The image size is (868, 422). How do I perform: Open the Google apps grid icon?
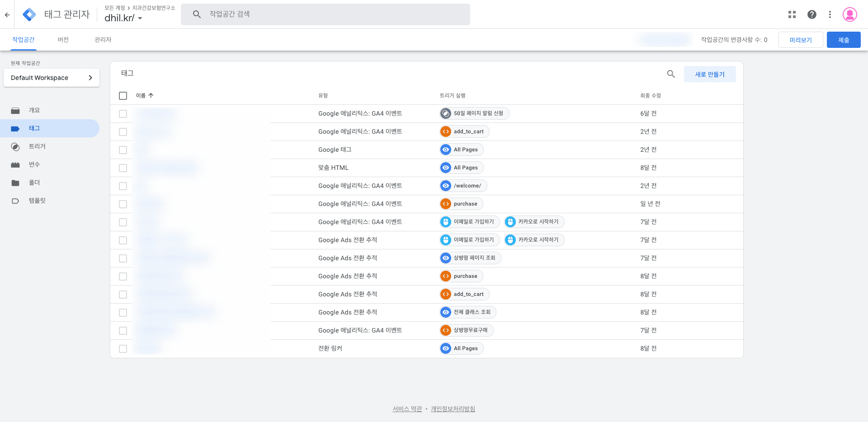click(792, 14)
